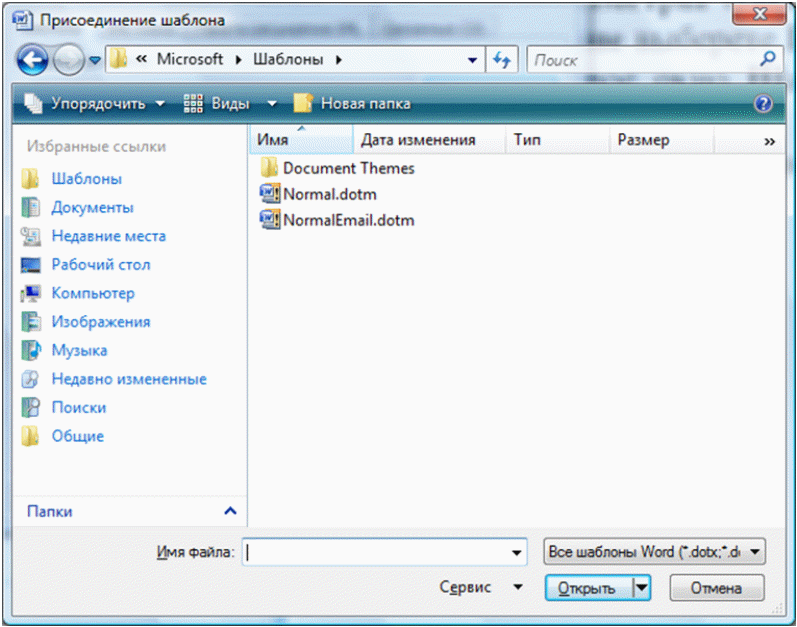Click inside the Поиск search field

coord(642,60)
